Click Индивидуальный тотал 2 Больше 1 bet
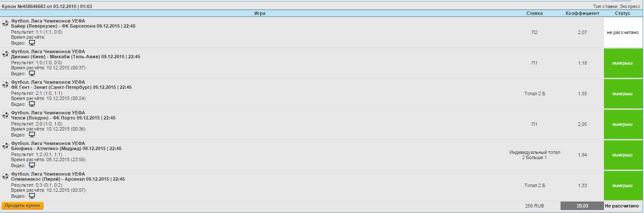644x213 pixels. coord(535,155)
